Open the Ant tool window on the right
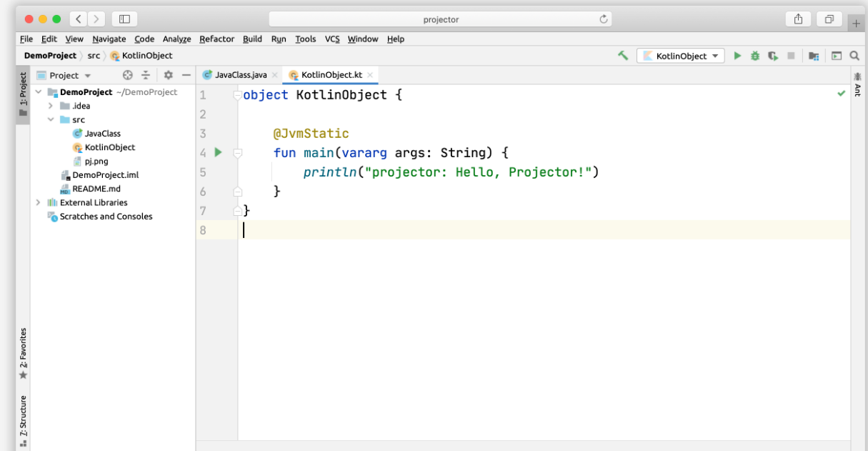The image size is (868, 451). (857, 84)
